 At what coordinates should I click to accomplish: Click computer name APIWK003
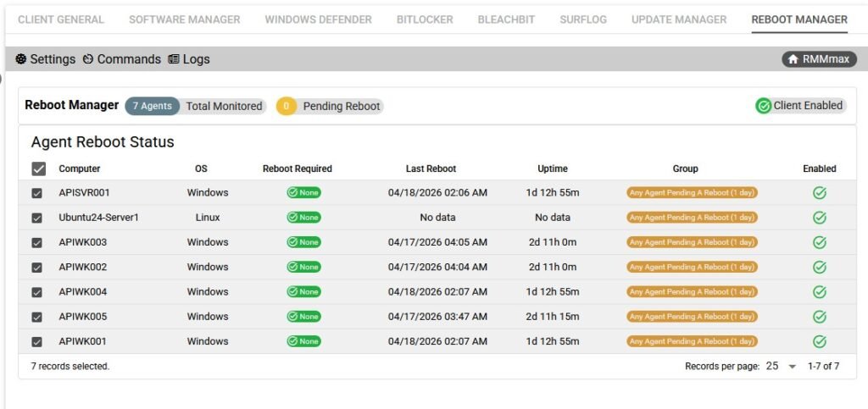(x=83, y=242)
